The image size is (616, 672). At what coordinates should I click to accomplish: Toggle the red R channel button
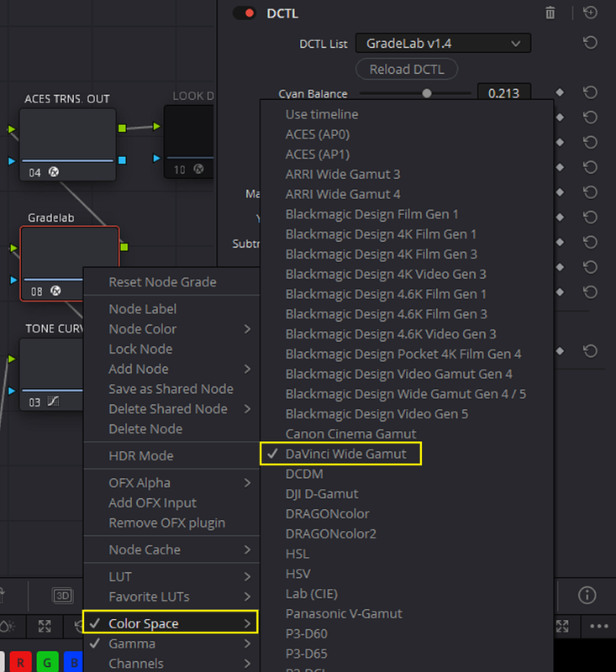click(x=20, y=662)
